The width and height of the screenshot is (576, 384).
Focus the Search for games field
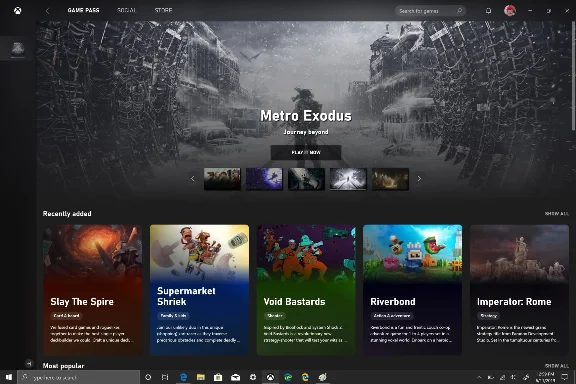pos(430,11)
